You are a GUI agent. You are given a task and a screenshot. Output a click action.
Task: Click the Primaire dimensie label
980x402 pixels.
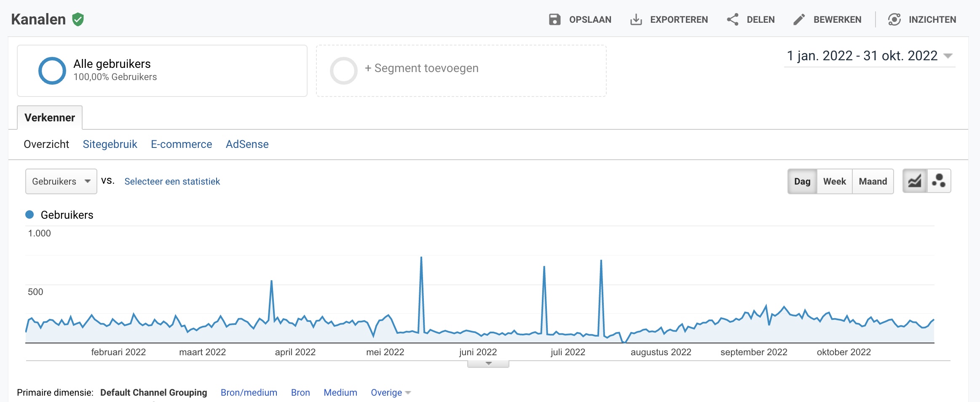pyautogui.click(x=55, y=392)
